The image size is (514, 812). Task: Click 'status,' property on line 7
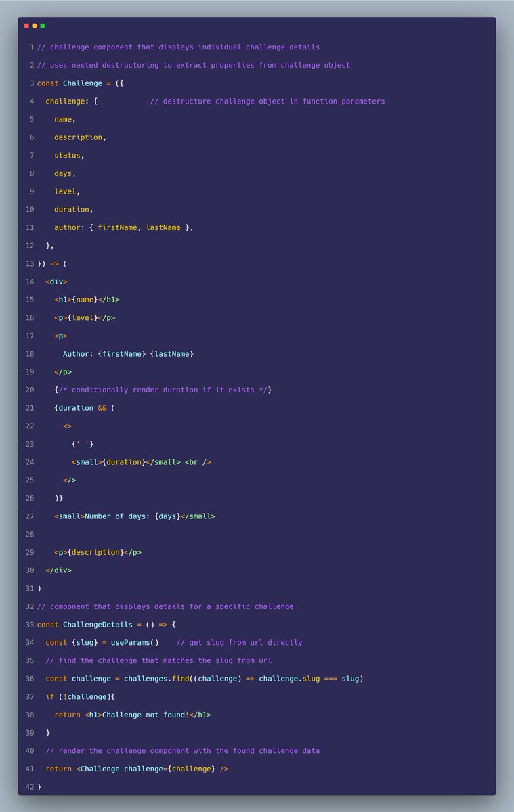coord(70,156)
